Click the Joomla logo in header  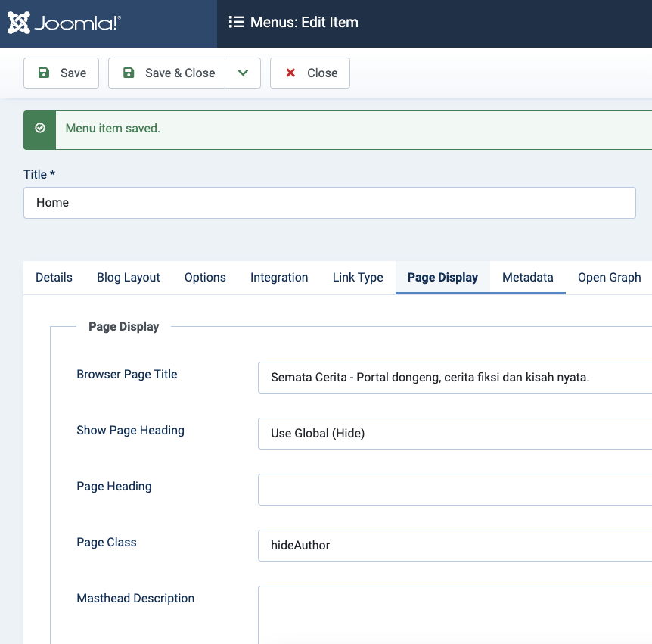tap(64, 23)
